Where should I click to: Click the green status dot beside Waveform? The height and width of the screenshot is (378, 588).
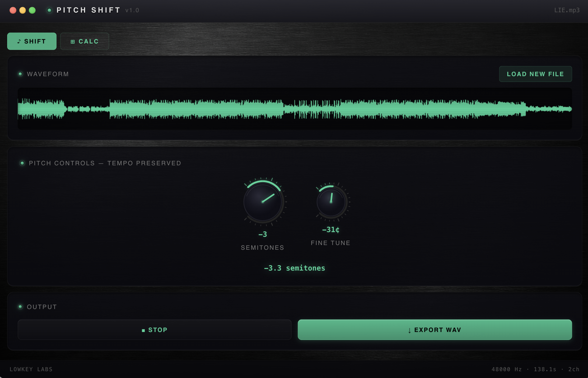pos(20,74)
